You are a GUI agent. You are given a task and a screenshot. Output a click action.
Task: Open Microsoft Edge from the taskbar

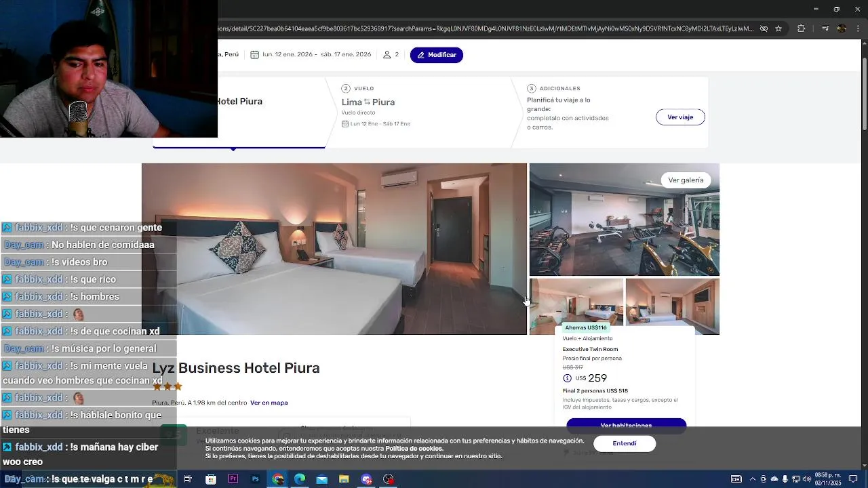300,479
